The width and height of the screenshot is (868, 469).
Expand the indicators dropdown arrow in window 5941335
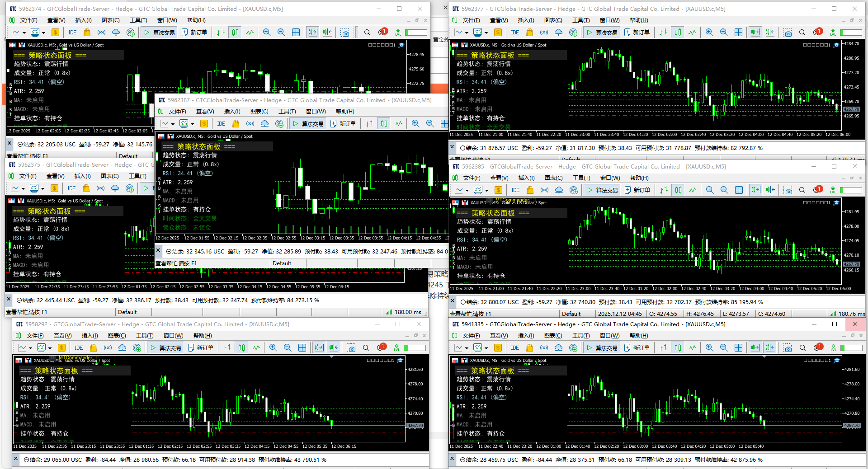pos(486,348)
